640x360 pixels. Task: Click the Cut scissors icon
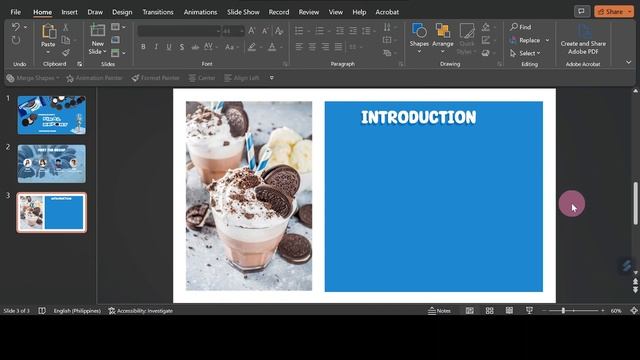pos(65,28)
